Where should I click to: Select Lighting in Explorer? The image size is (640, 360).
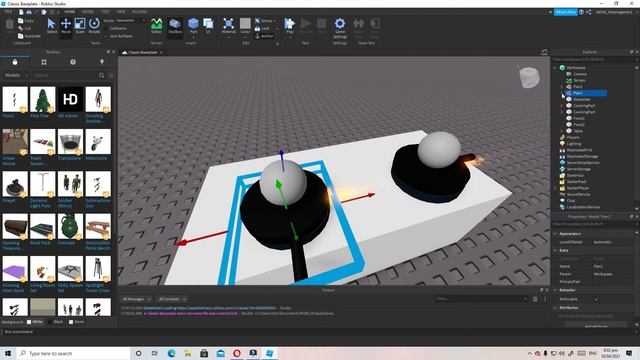coord(573,144)
